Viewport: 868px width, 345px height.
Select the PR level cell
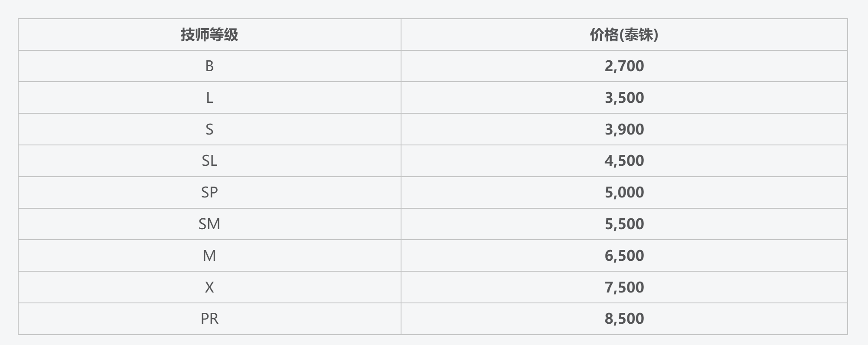209,319
